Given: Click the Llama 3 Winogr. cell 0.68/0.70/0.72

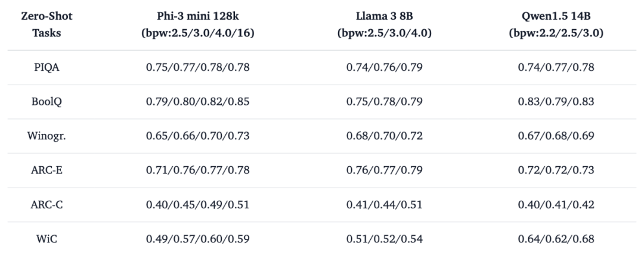Looking at the screenshot, I should pos(385,136).
